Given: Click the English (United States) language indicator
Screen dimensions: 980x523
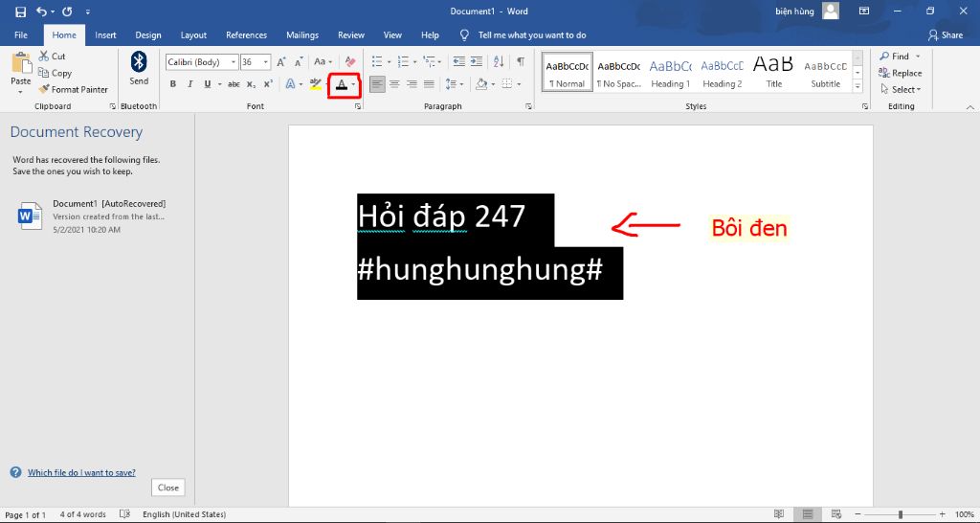Looking at the screenshot, I should [184, 514].
